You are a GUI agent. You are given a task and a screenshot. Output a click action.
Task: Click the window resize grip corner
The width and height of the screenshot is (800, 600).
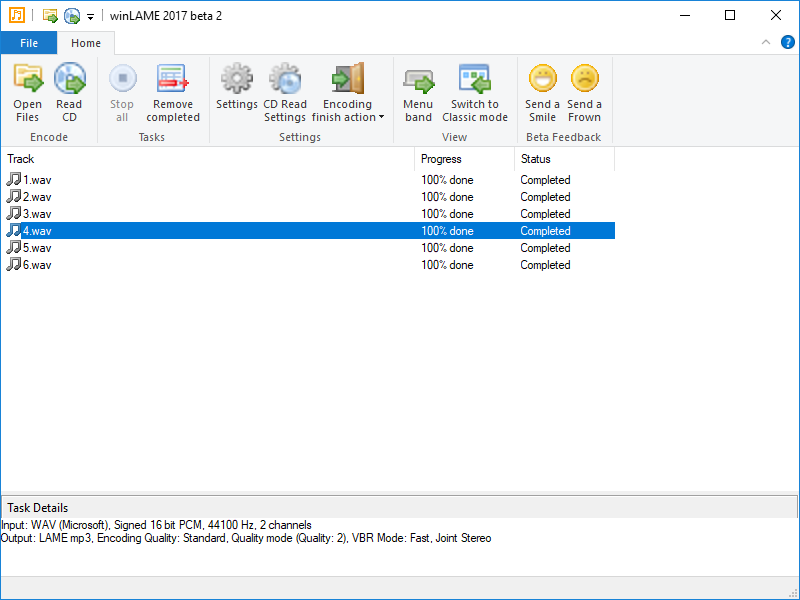(x=793, y=593)
